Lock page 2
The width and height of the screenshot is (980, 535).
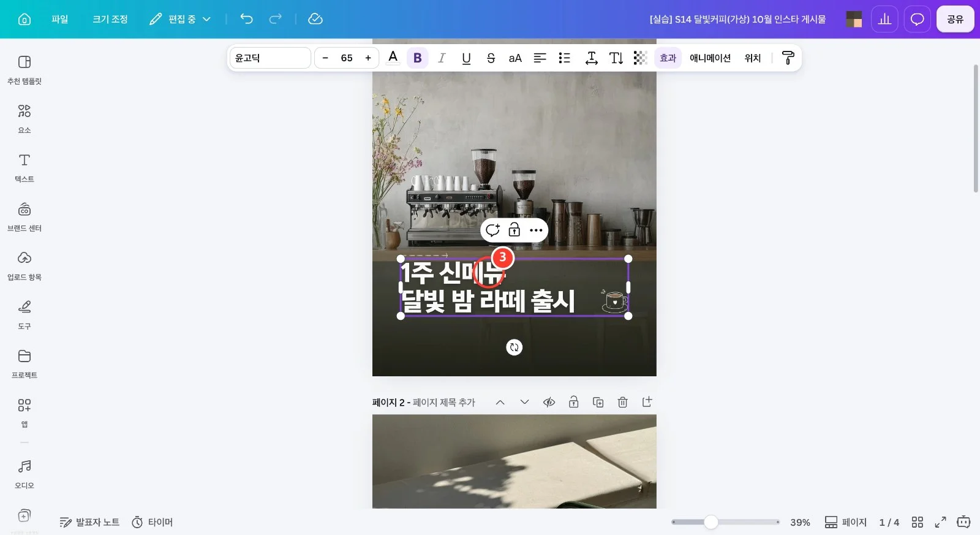click(x=573, y=402)
